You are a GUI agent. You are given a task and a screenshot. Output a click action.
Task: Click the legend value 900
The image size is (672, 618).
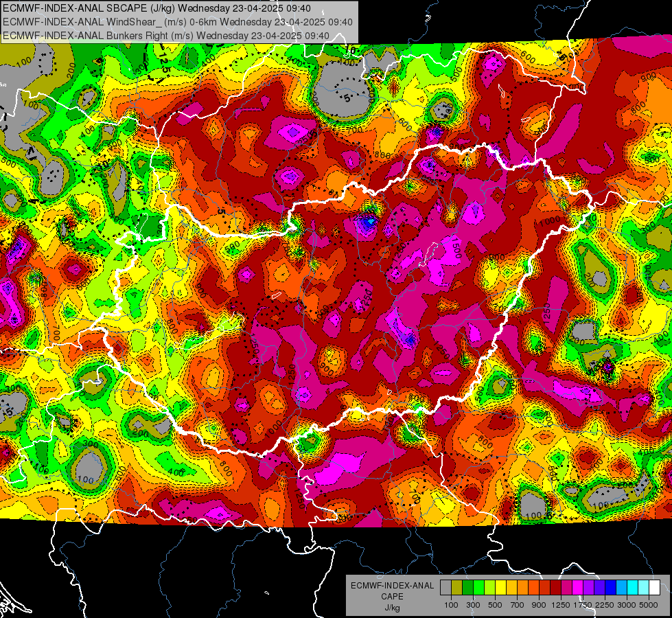[x=539, y=605]
